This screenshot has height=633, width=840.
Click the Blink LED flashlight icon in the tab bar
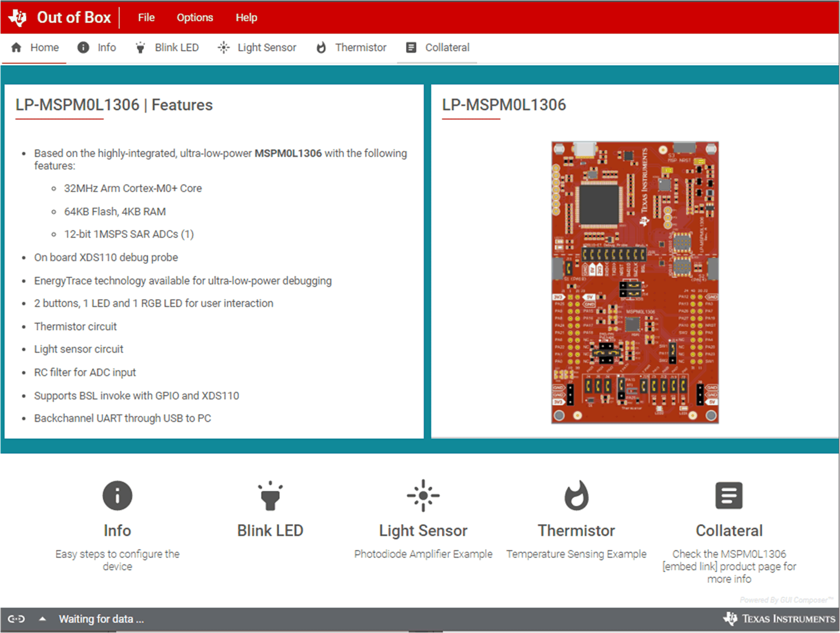[140, 47]
